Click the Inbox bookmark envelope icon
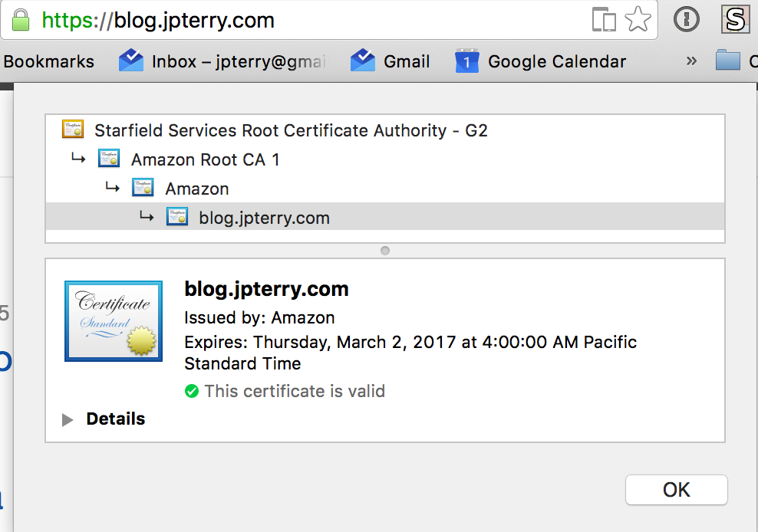758x532 pixels. click(131, 61)
